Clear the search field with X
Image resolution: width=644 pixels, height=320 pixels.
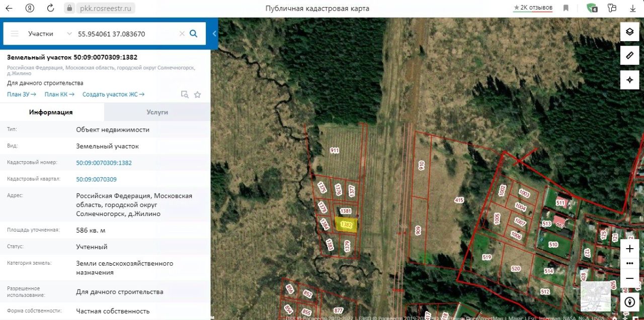pos(182,34)
